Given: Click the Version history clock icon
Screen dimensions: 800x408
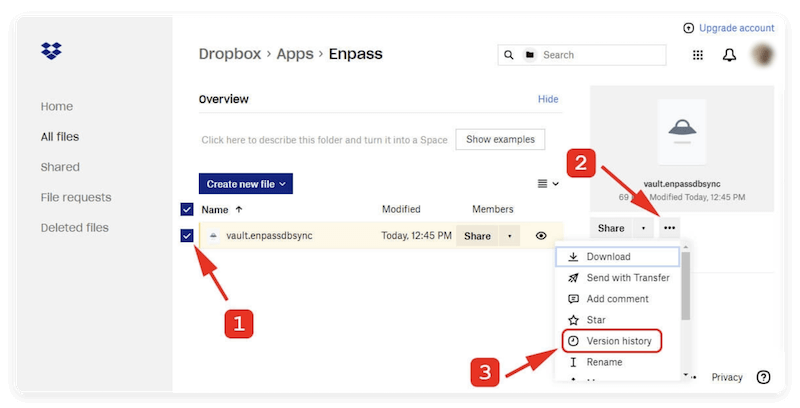Looking at the screenshot, I should [x=573, y=341].
